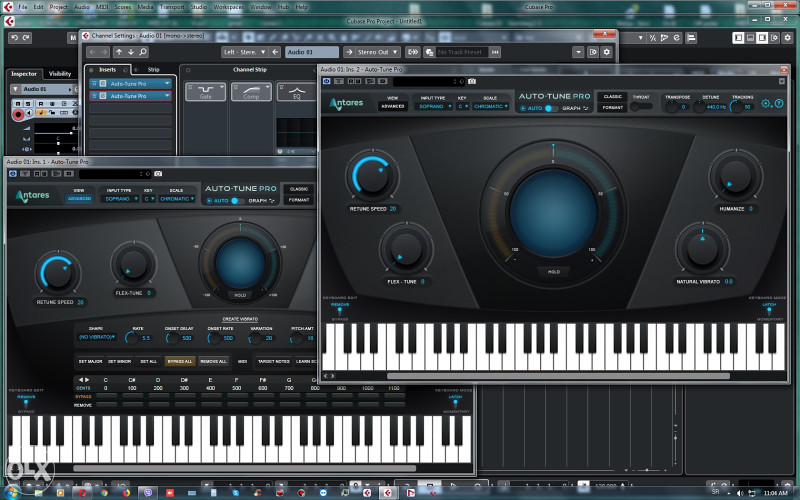Open the File menu

coord(23,7)
